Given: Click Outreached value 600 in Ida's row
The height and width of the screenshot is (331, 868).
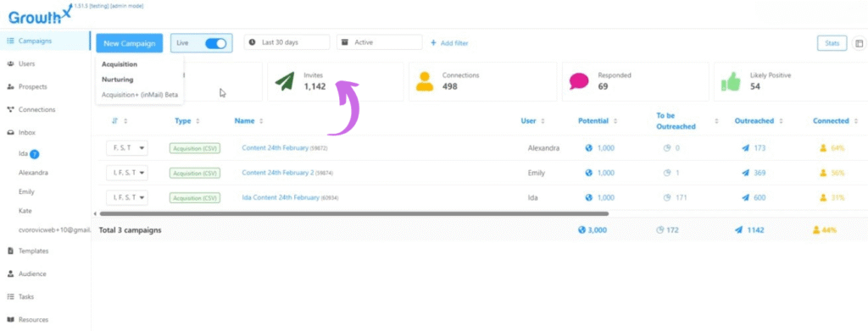Looking at the screenshot, I should coord(759,197).
